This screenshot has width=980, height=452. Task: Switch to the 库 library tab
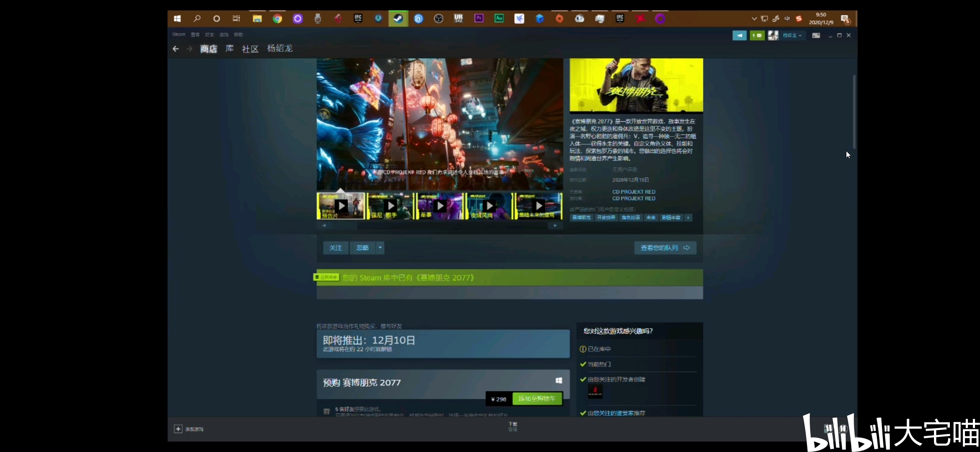(x=230, y=49)
